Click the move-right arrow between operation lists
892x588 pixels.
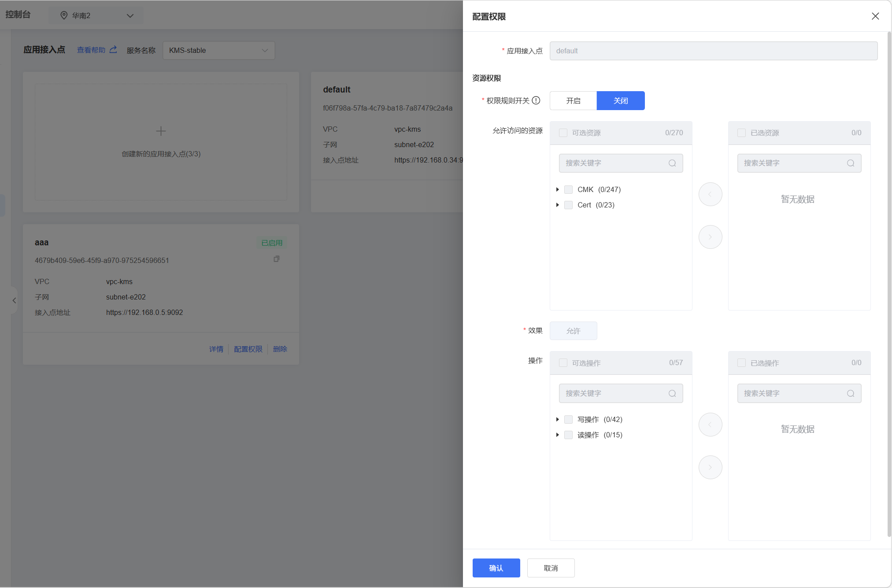pyautogui.click(x=710, y=467)
